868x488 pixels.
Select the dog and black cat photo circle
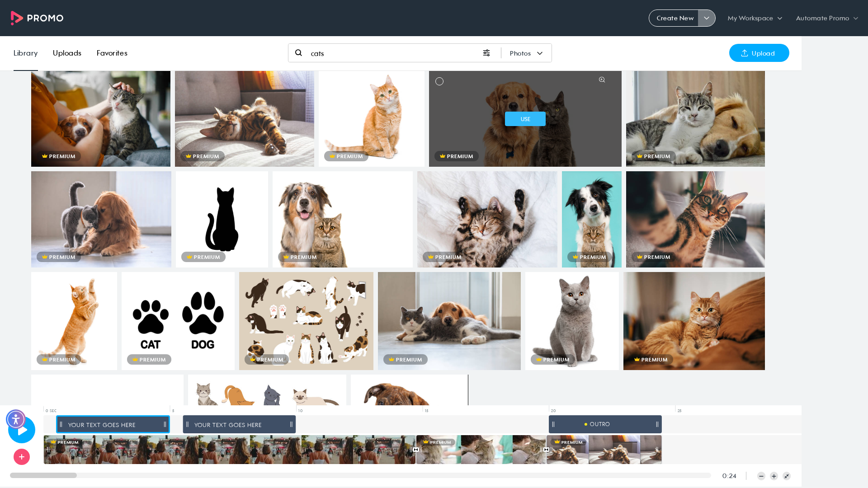point(439,81)
